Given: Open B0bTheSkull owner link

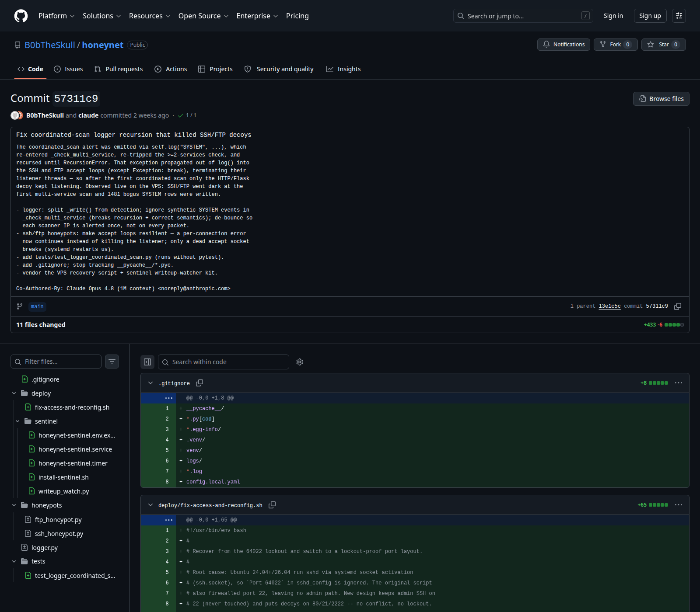Looking at the screenshot, I should [x=50, y=45].
